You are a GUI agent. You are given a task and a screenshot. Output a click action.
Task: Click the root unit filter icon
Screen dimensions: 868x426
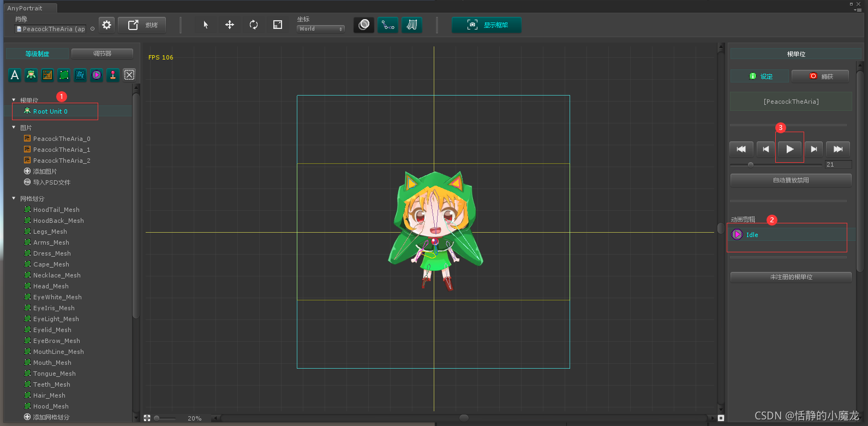pos(31,75)
